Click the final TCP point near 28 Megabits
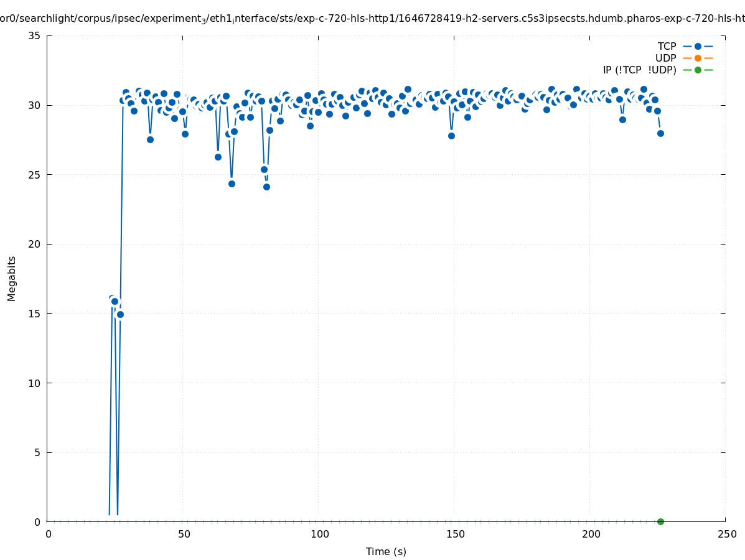Viewport: 745px width, 560px height. point(660,133)
